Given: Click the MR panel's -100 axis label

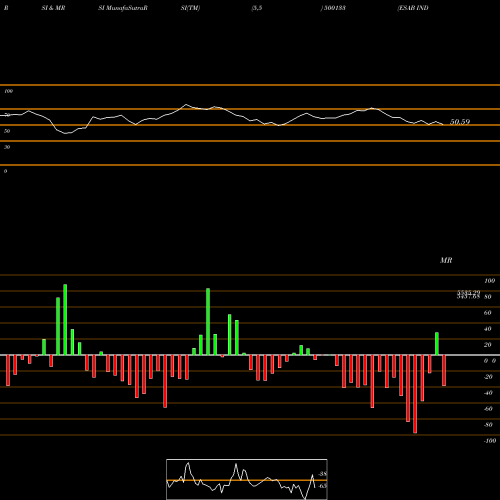Looking at the screenshot, I should (x=490, y=441).
